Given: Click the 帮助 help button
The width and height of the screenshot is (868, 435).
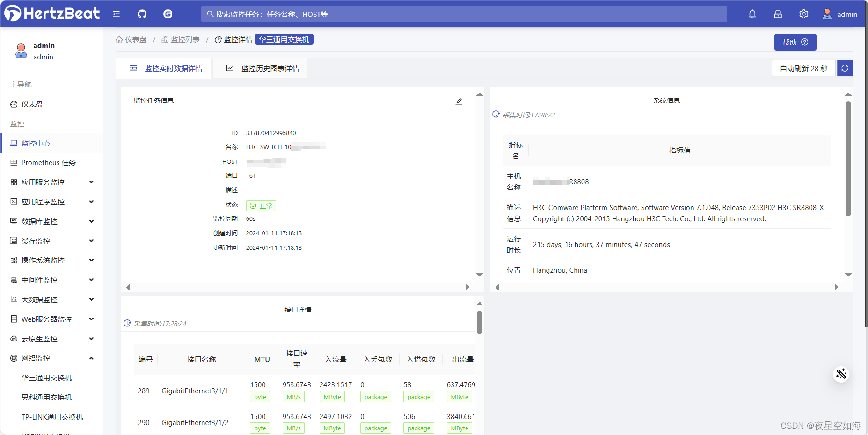Looking at the screenshot, I should 795,42.
